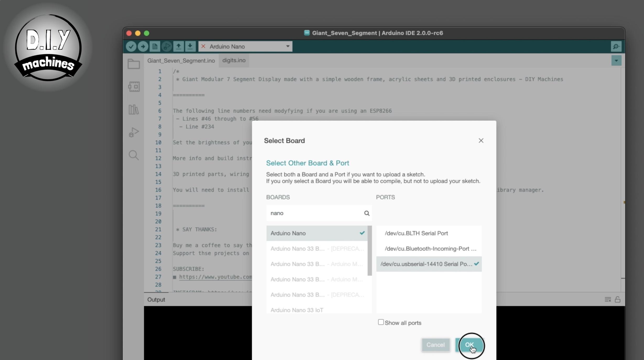644x360 pixels.
Task: Switch to the Giant_Seven_Segment.ino tab
Action: pyautogui.click(x=181, y=61)
